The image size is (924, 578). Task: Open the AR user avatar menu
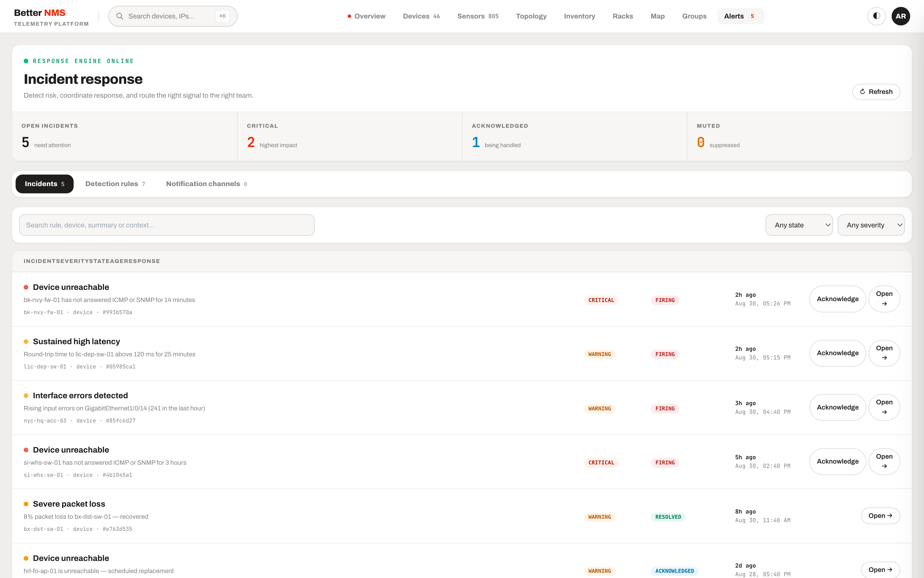[901, 16]
